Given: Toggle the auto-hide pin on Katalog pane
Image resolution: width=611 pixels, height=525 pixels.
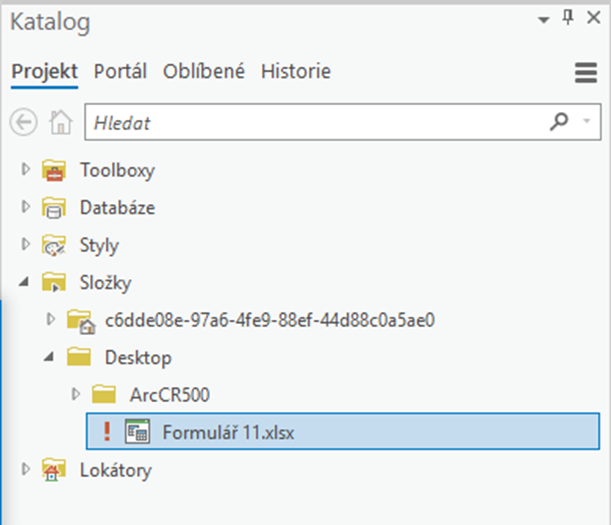Looking at the screenshot, I should pyautogui.click(x=568, y=18).
